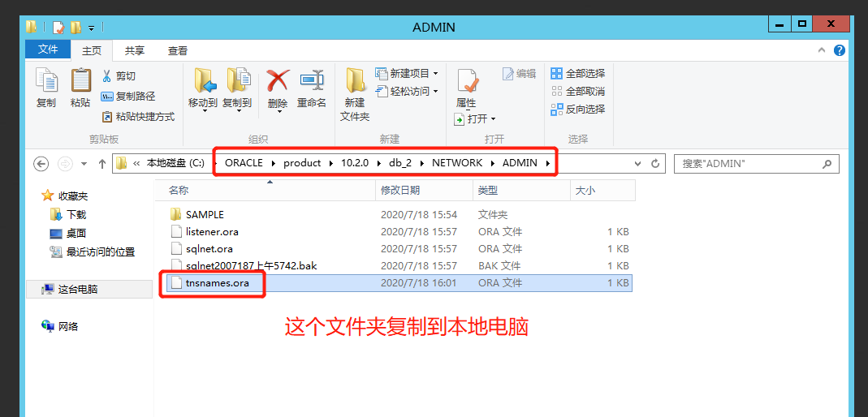
Task: Click ORACLE in the address path
Action: coord(244,163)
